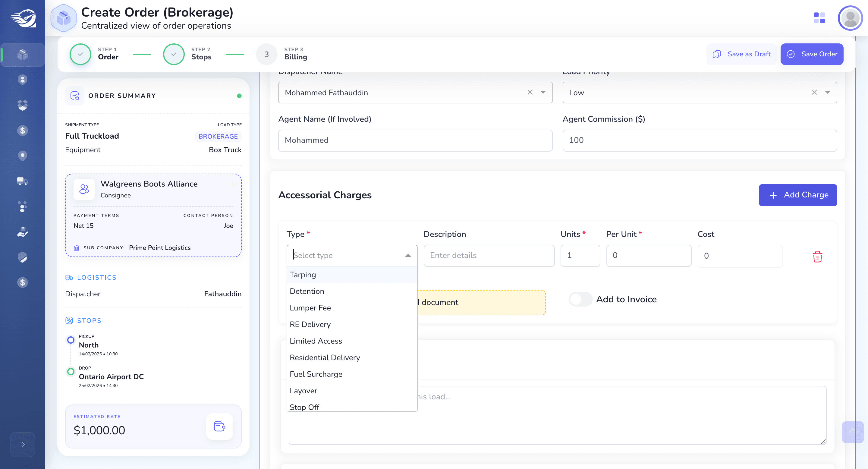The width and height of the screenshot is (868, 469).
Task: Clear the Load Priority Low selection
Action: pos(814,92)
